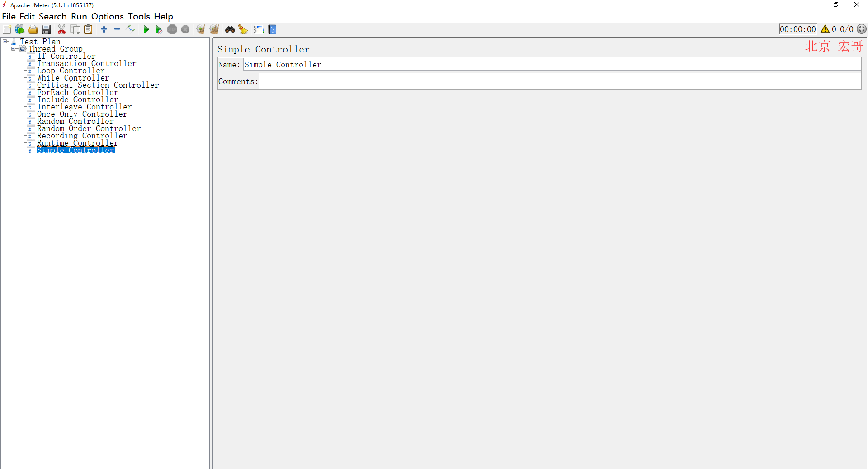
Task: Select While Controller in the tree
Action: [x=73, y=78]
